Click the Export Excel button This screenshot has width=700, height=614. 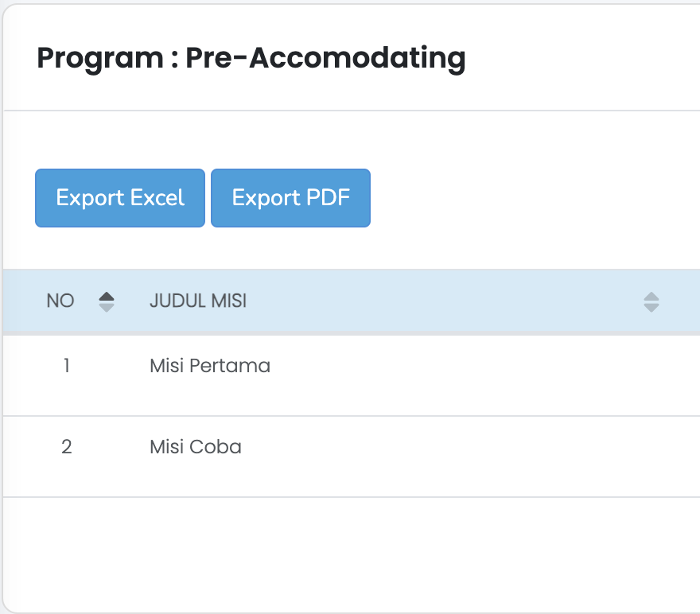click(120, 198)
